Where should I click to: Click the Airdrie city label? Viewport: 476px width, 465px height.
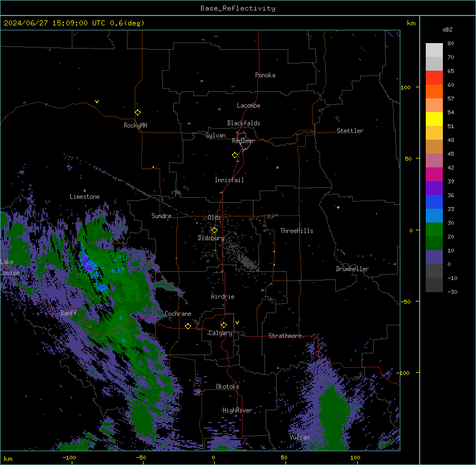click(x=223, y=297)
